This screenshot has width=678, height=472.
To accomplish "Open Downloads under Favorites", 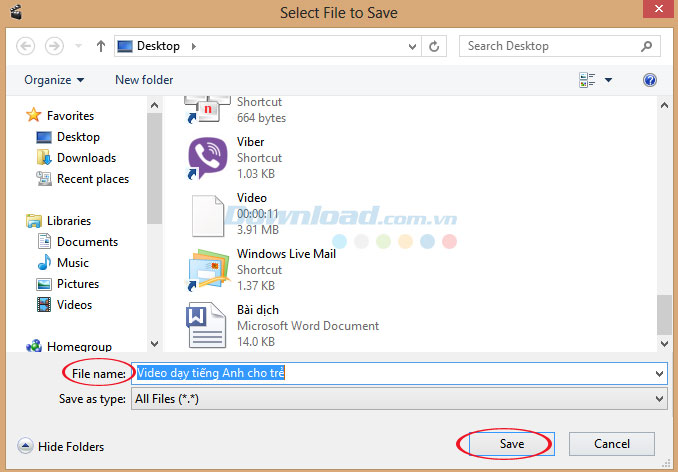I will [86, 158].
